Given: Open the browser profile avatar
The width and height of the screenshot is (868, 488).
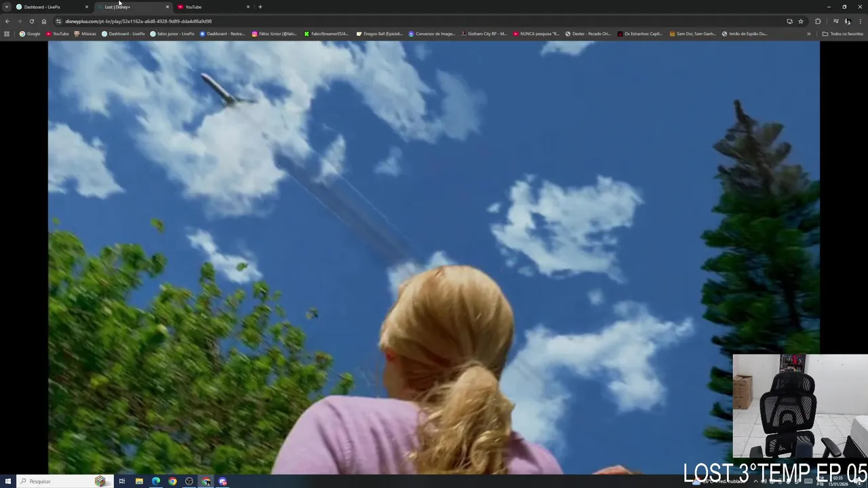Looking at the screenshot, I should [848, 21].
